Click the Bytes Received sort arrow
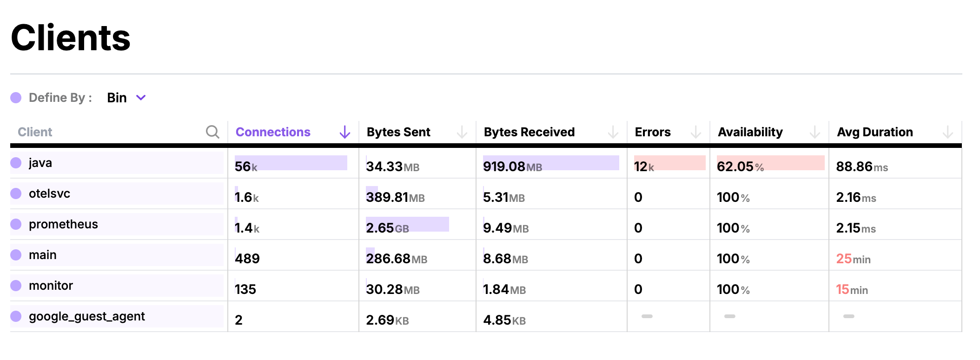The image size is (980, 360). (613, 132)
